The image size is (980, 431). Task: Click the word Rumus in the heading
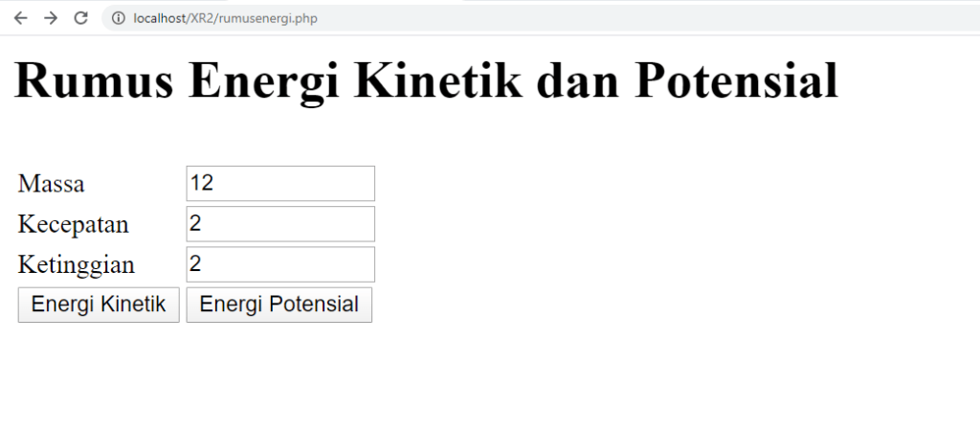click(x=94, y=80)
